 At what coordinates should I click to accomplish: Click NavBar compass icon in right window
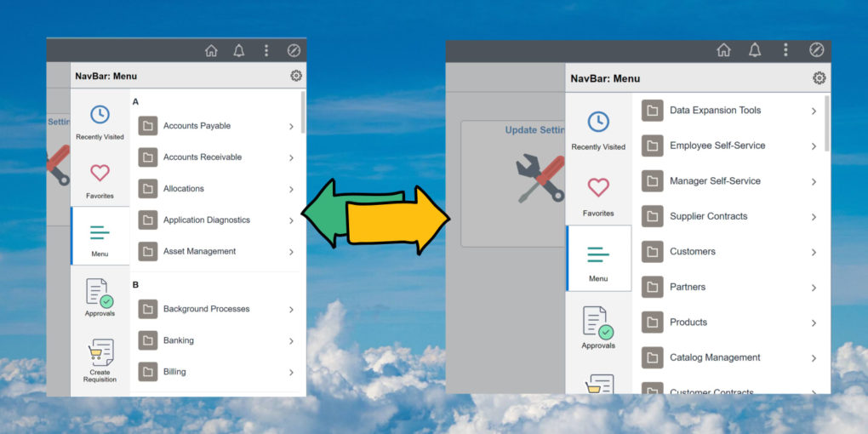[817, 50]
